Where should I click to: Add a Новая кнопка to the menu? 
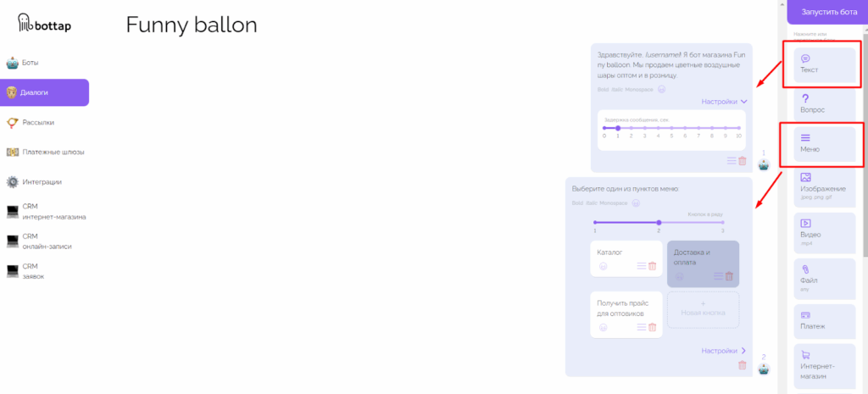tap(703, 309)
